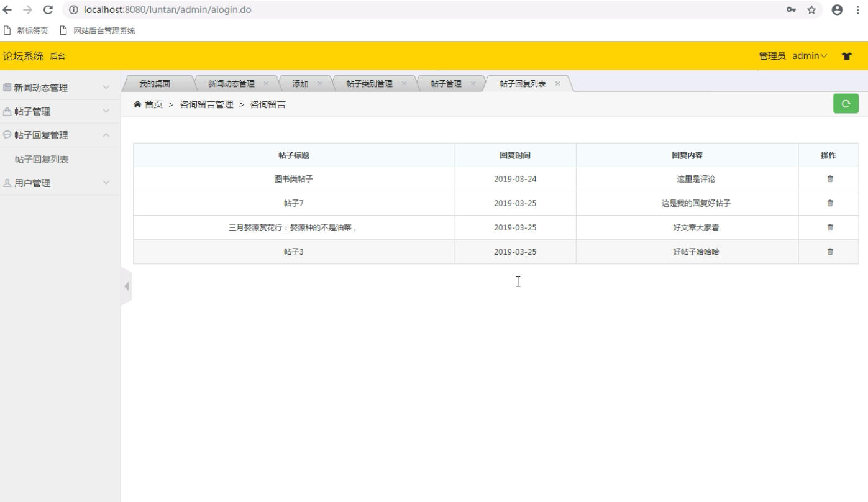
Task: Click 咨询留言 in the breadcrumb
Action: (x=268, y=104)
